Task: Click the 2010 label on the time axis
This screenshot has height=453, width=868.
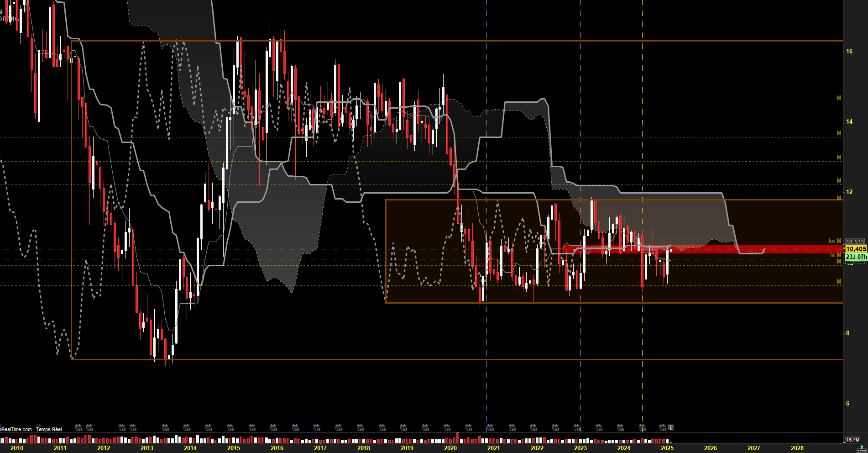Action: tap(17, 448)
